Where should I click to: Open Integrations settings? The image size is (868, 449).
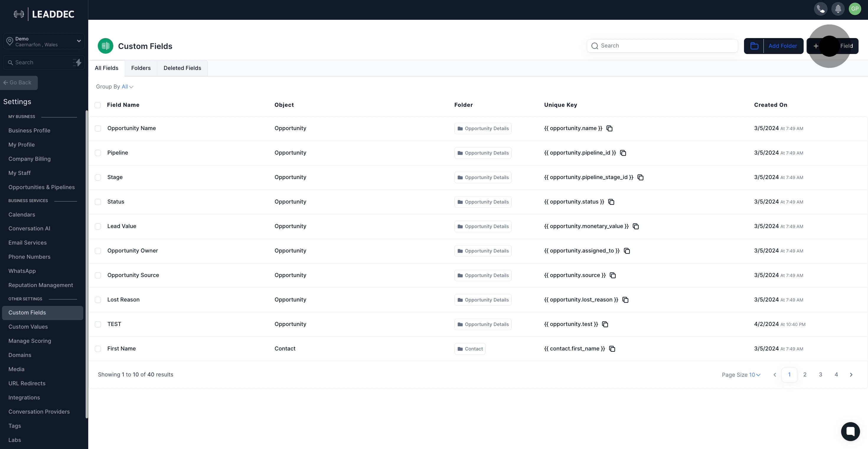pos(24,398)
